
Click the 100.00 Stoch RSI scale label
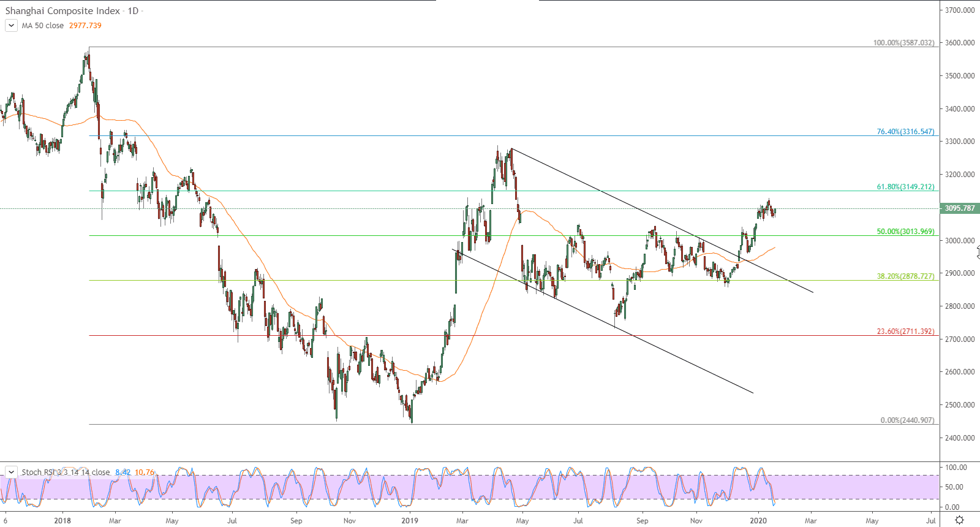pos(956,468)
